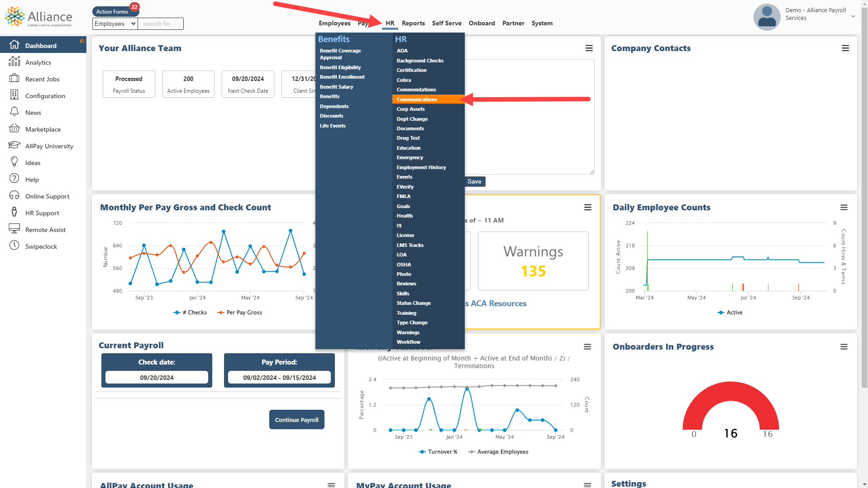
Task: Toggle the Average Employees legend series
Action: [498, 452]
